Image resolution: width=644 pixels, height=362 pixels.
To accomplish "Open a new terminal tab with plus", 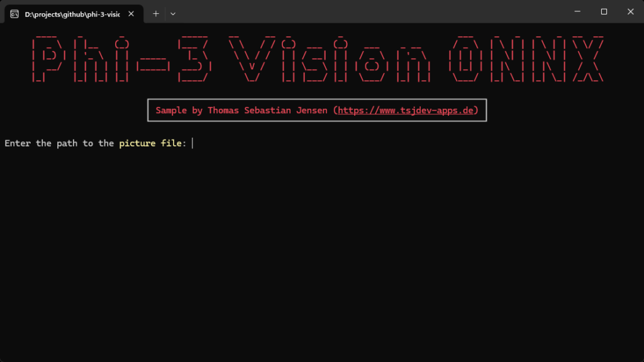I will [156, 13].
